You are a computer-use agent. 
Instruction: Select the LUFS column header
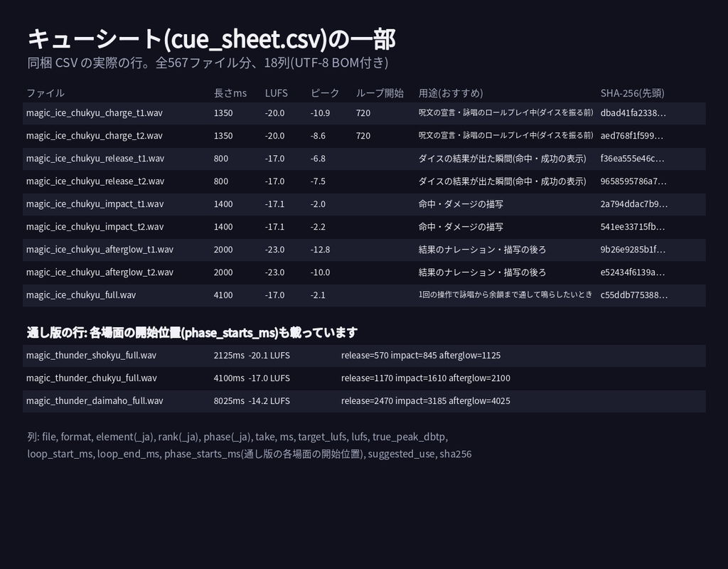point(277,93)
